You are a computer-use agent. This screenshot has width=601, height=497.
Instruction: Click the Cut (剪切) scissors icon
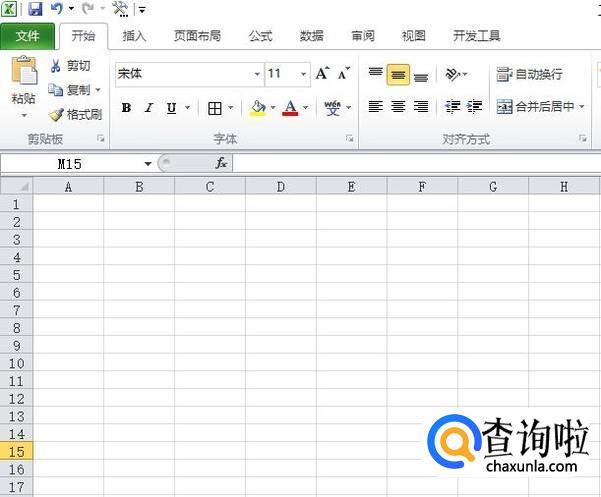pyautogui.click(x=56, y=66)
